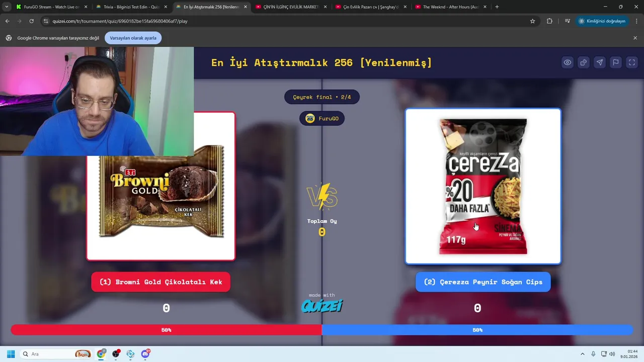Viewport: 644px width, 362px height.
Task: Open Discord from the taskbar
Action: [145, 354]
